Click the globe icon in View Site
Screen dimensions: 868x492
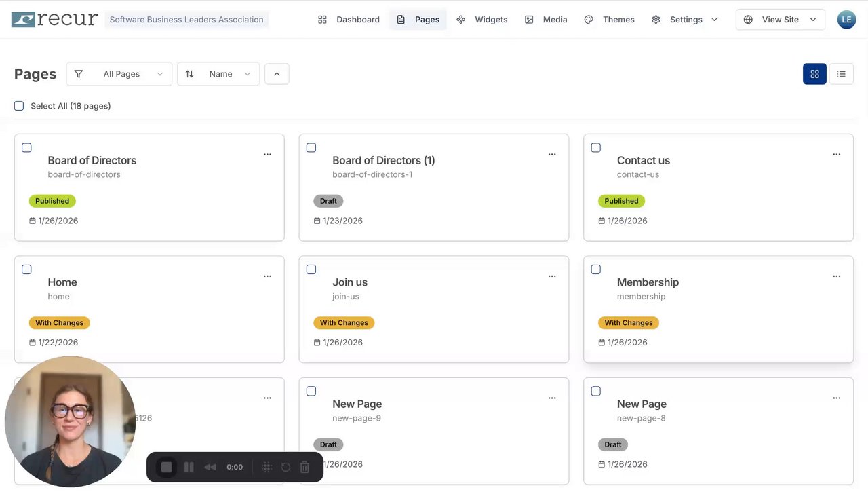[748, 19]
